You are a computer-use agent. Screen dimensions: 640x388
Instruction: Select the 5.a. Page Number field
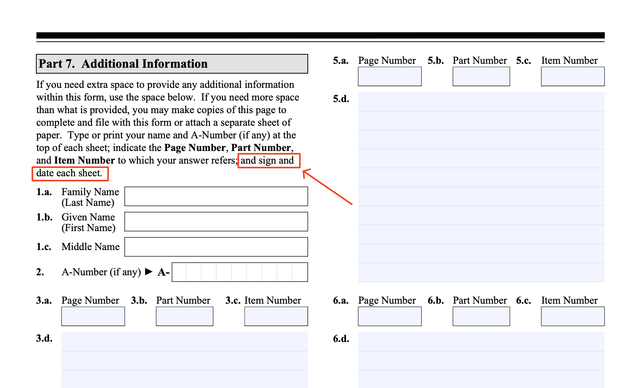coord(390,76)
